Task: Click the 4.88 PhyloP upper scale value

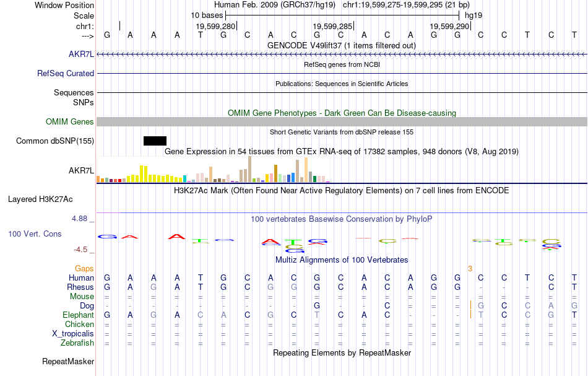Action: [x=80, y=219]
